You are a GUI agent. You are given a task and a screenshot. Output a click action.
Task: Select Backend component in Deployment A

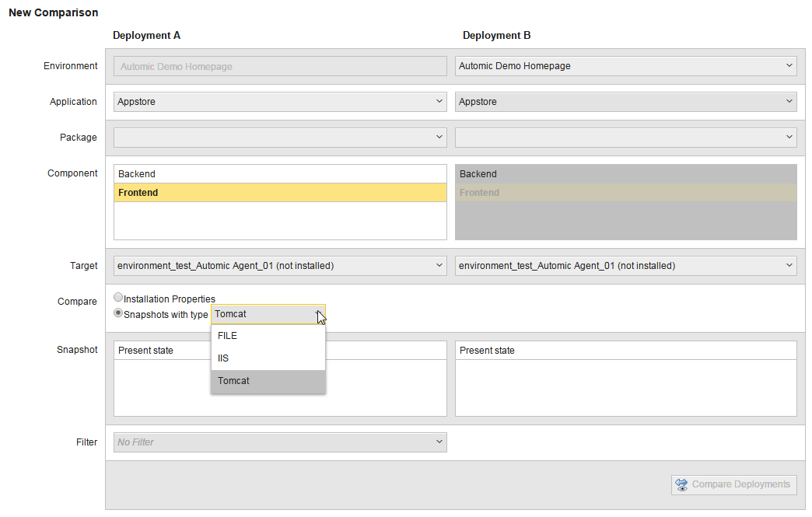click(x=280, y=174)
